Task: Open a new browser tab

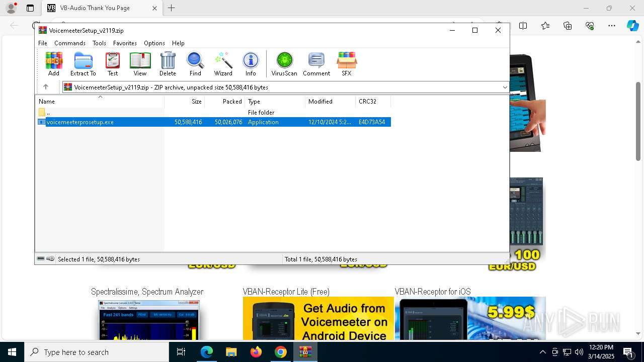Action: click(171, 8)
